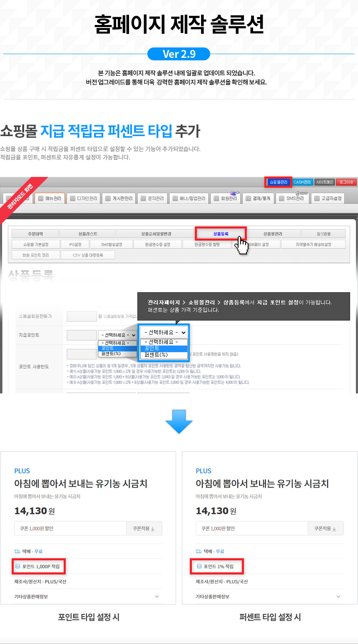Select 회원 포인트 정리 submenu item
358x644 pixels.
(36, 255)
